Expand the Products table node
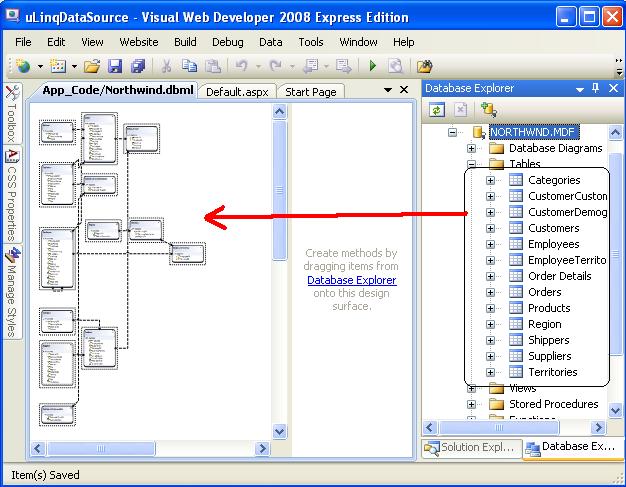The height and width of the screenshot is (487, 626). pyautogui.click(x=490, y=308)
